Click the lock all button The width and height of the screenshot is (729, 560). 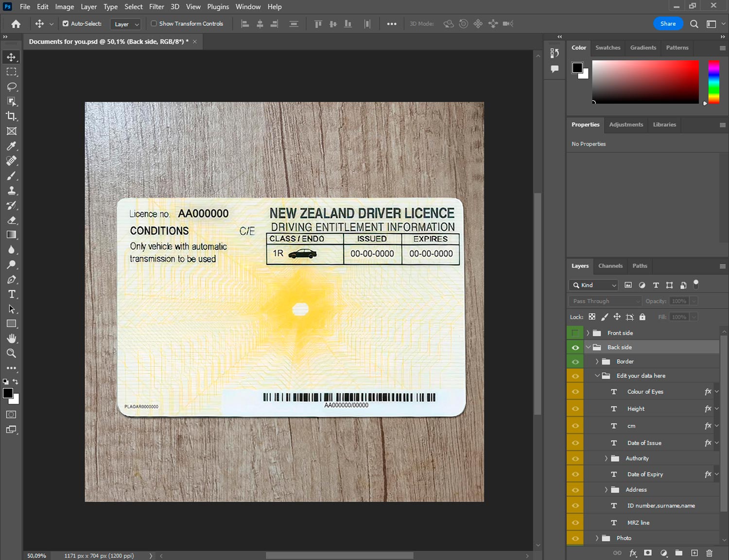(642, 317)
